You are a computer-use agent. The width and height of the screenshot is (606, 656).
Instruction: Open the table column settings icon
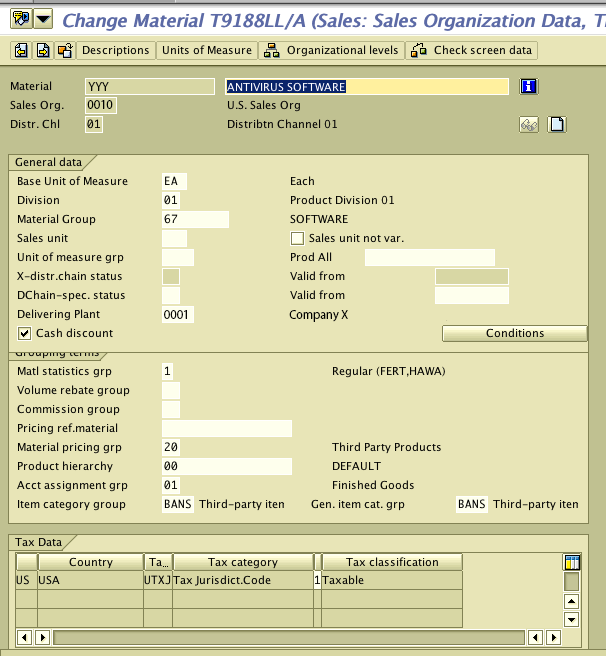[x=572, y=562]
